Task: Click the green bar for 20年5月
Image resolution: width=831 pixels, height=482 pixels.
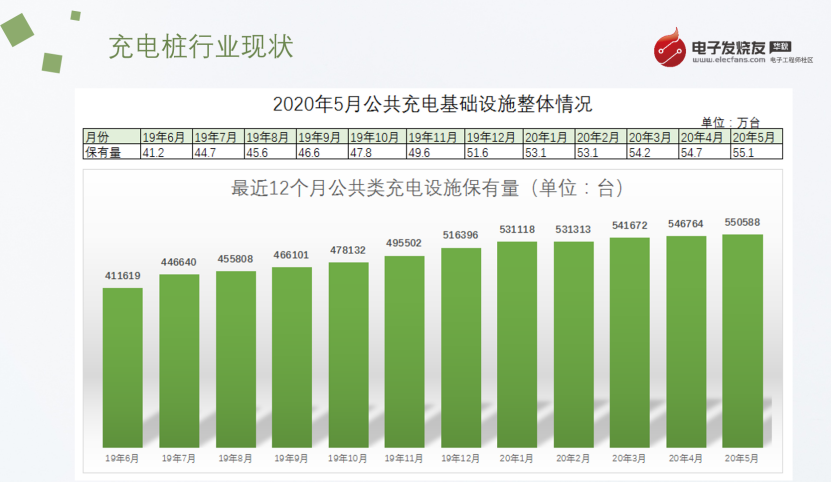Action: pyautogui.click(x=742, y=340)
